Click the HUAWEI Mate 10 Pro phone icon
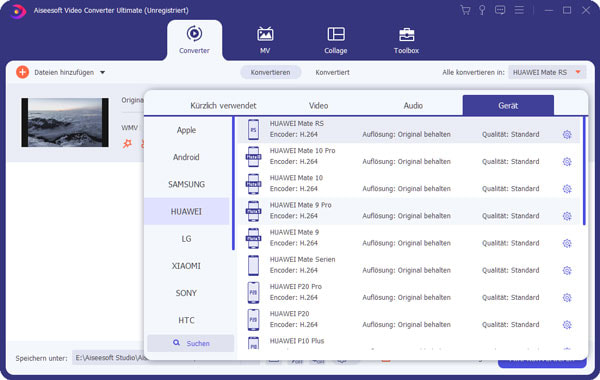The height and width of the screenshot is (380, 600). tap(253, 157)
